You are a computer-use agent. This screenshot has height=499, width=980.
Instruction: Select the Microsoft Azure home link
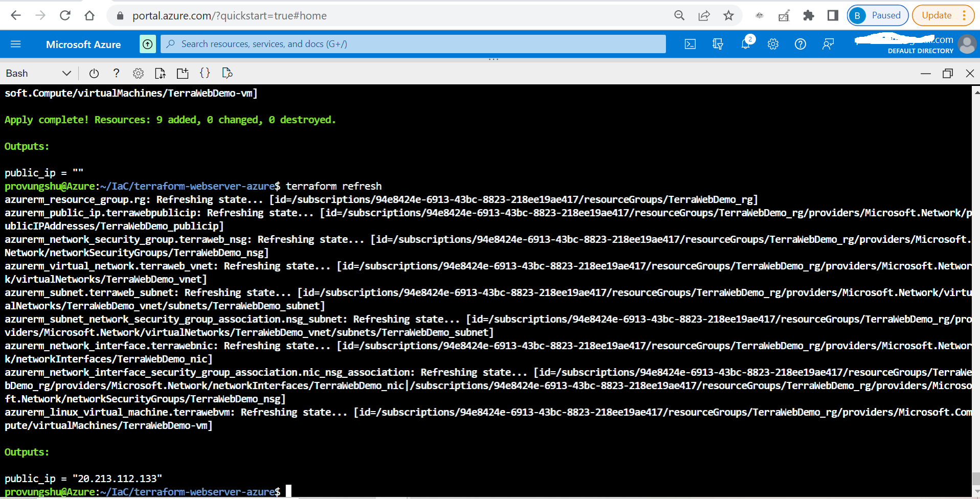(x=83, y=44)
